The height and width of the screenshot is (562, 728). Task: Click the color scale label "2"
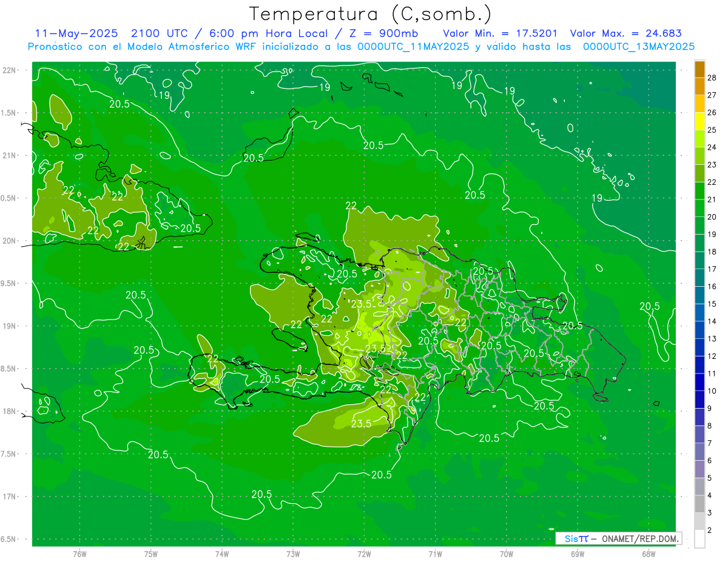pos(710,530)
